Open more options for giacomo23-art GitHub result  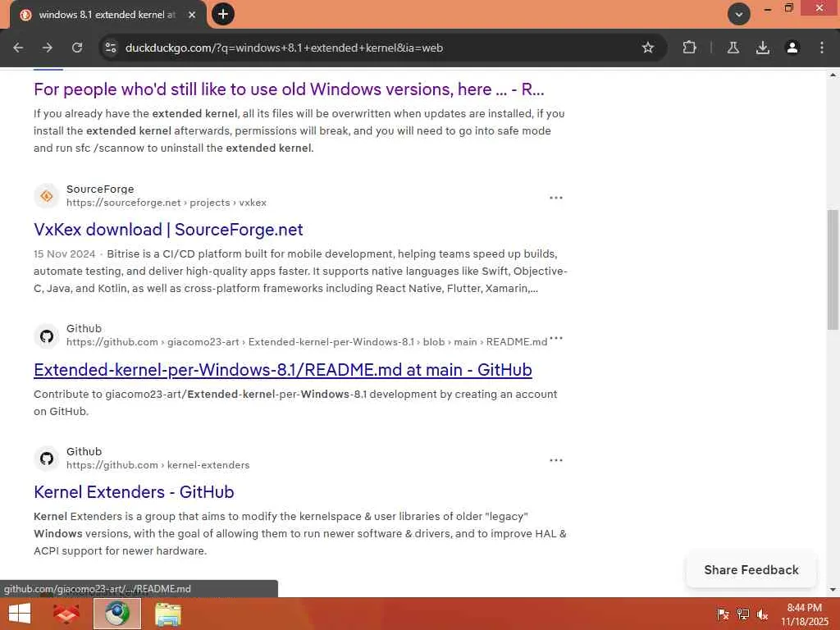[x=556, y=338]
